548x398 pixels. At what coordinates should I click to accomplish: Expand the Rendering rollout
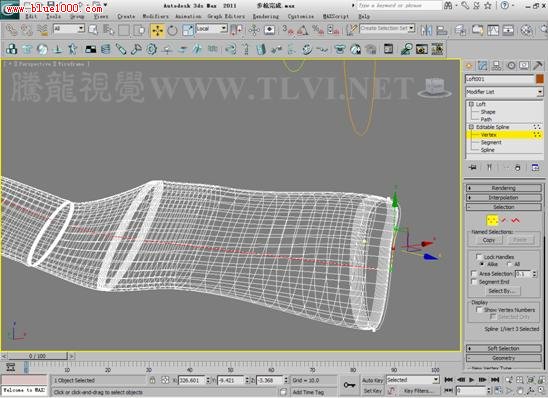click(503, 188)
